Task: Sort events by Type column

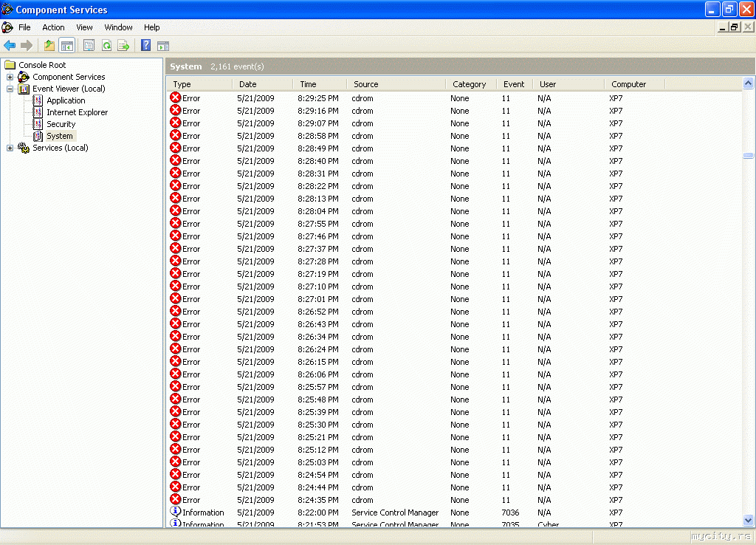Action: (x=199, y=84)
